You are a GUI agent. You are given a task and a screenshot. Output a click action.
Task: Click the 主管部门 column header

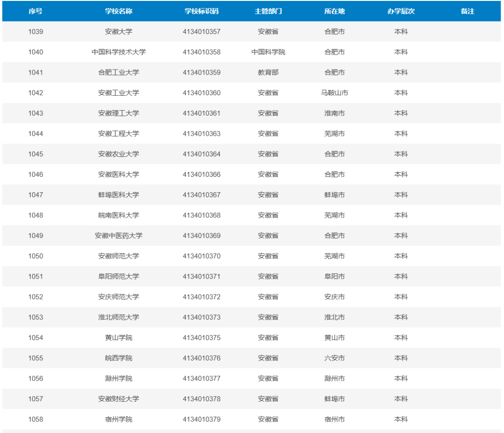point(268,11)
